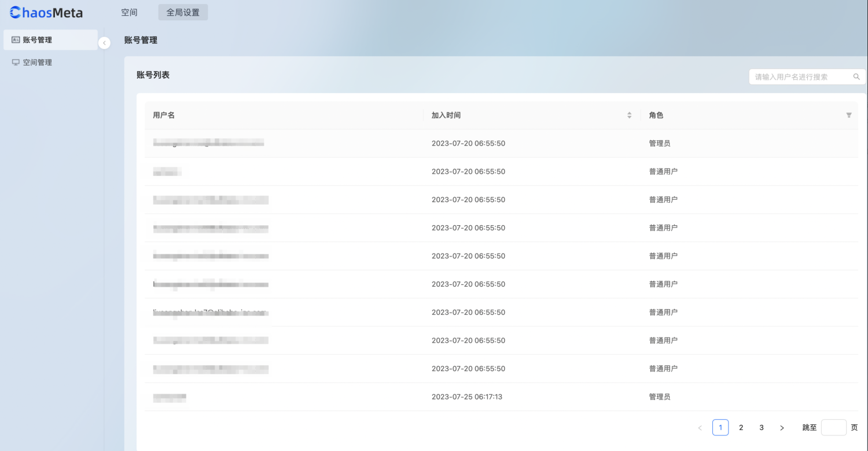868x451 pixels.
Task: Open the 角色 column filter
Action: coord(849,115)
